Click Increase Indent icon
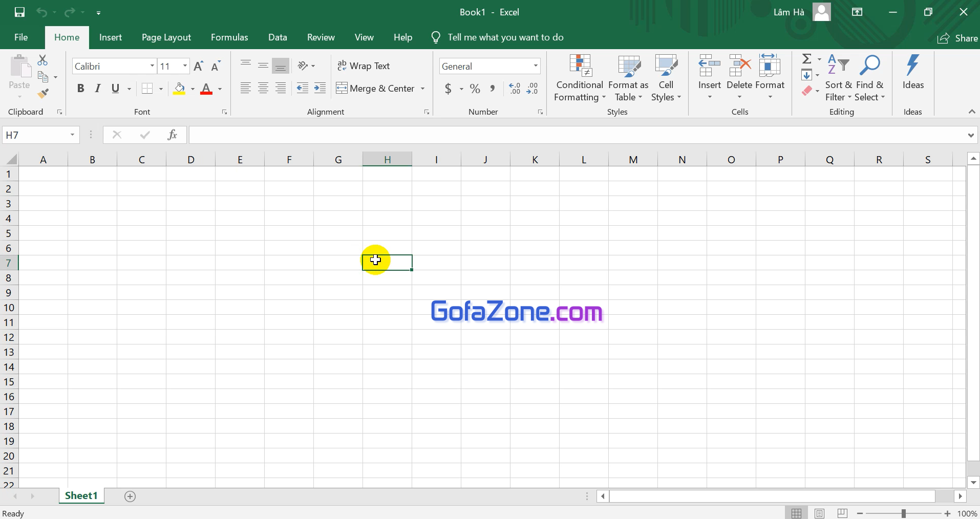This screenshot has height=519, width=980. (x=320, y=89)
